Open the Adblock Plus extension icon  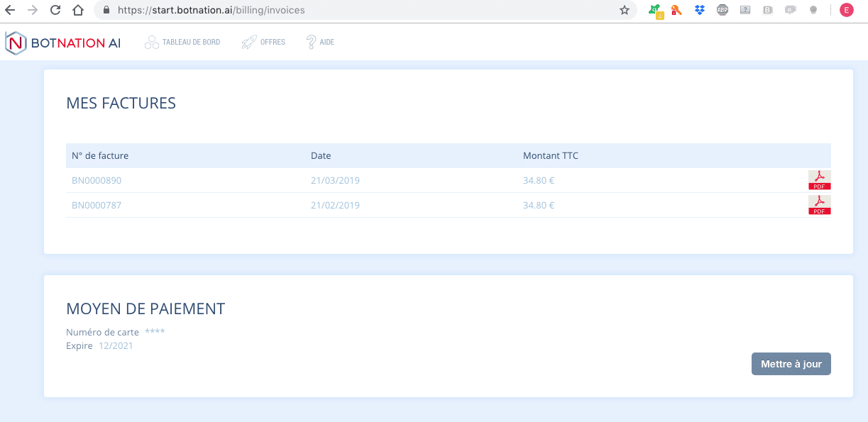pos(722,10)
